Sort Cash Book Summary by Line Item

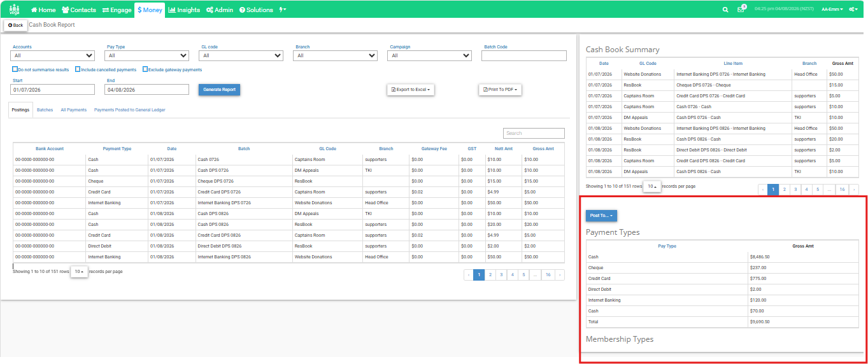tap(733, 64)
